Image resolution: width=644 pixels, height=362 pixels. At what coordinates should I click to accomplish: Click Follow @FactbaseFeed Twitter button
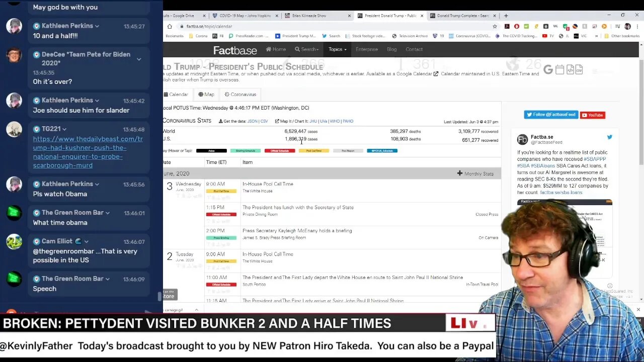coord(551,115)
